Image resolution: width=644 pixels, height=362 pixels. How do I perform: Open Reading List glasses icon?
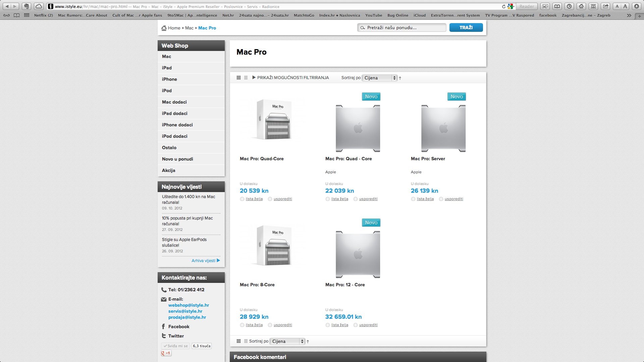pos(6,15)
